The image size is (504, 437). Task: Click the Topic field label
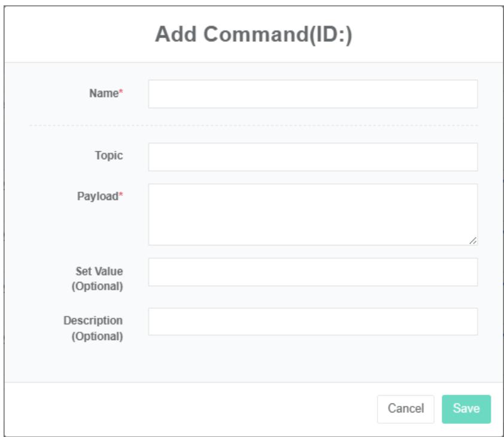tap(108, 156)
